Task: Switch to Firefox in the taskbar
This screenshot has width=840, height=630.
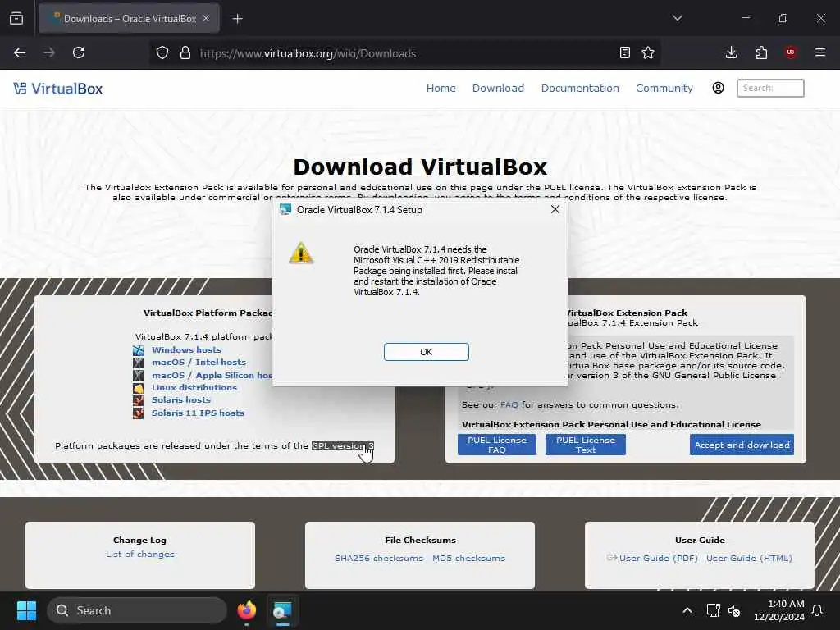Action: tap(247, 610)
